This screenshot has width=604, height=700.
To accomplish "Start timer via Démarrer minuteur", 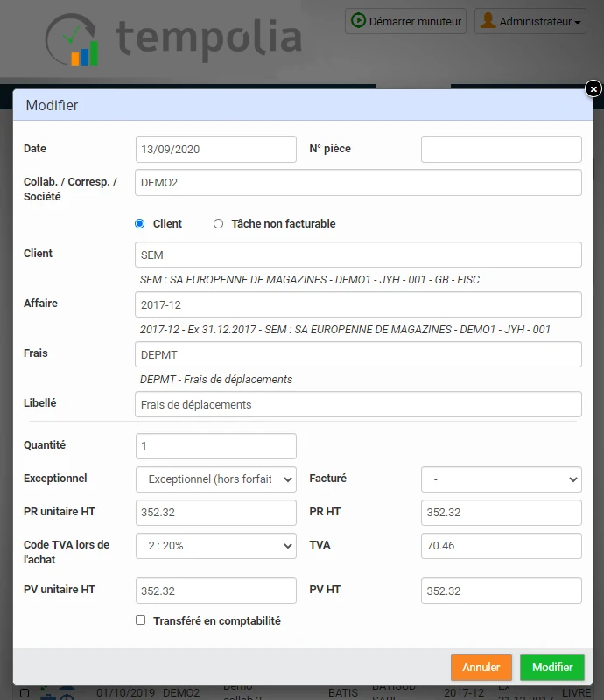I will click(405, 21).
